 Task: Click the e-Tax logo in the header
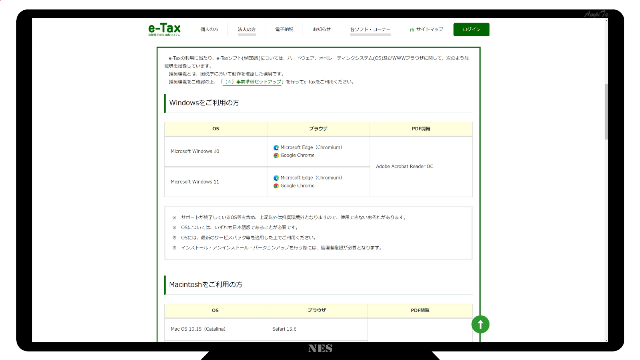[164, 29]
